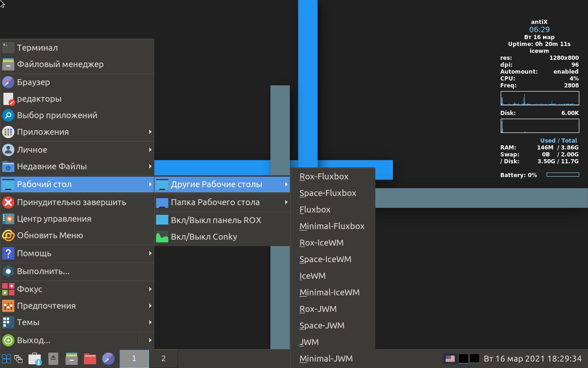588x368 pixels.
Task: Open Другие Рабочие столы submenu
Action: click(222, 184)
